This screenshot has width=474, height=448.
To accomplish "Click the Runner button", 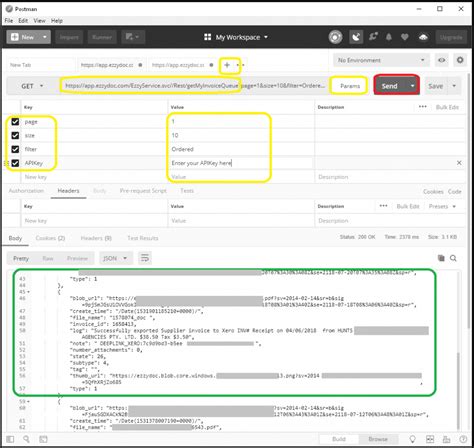I will point(102,37).
